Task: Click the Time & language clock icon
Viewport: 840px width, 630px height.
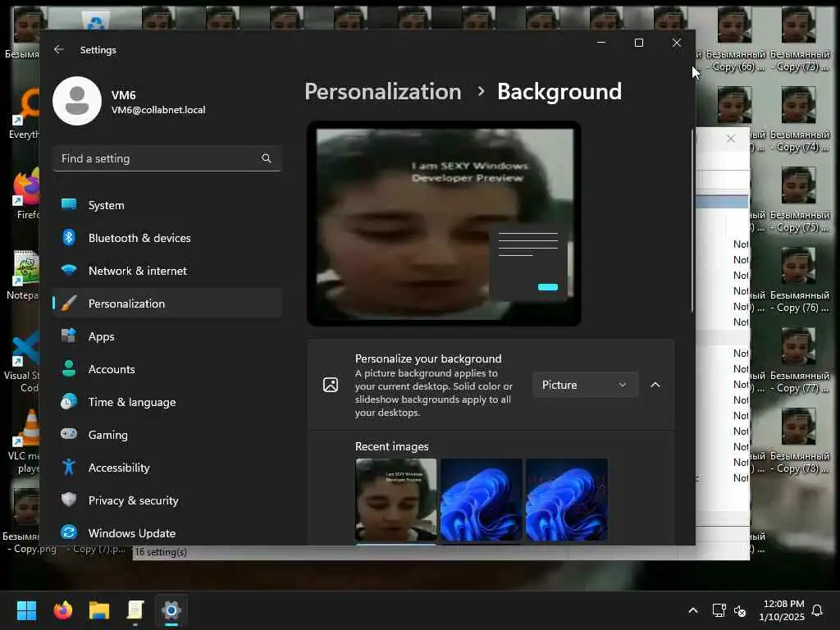Action: (69, 402)
